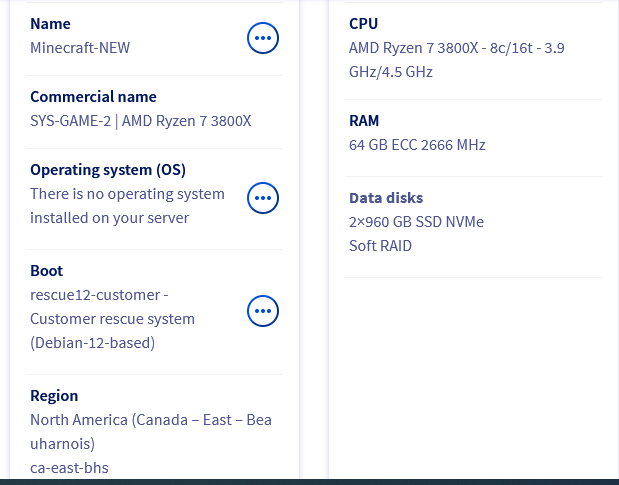Click the Name field heading
The image size is (619, 485).
(x=50, y=23)
